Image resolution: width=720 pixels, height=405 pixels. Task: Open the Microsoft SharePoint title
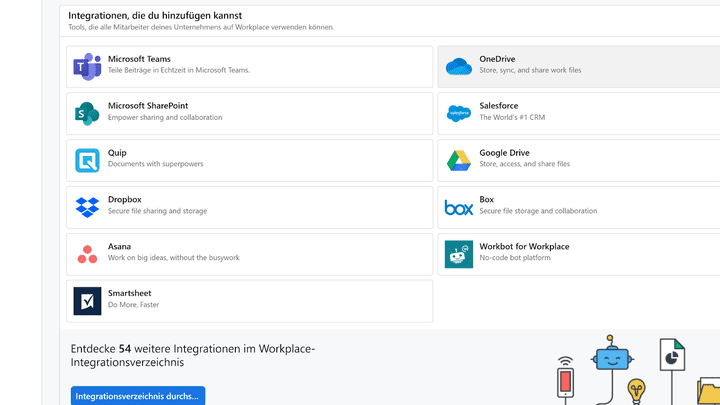coord(148,106)
